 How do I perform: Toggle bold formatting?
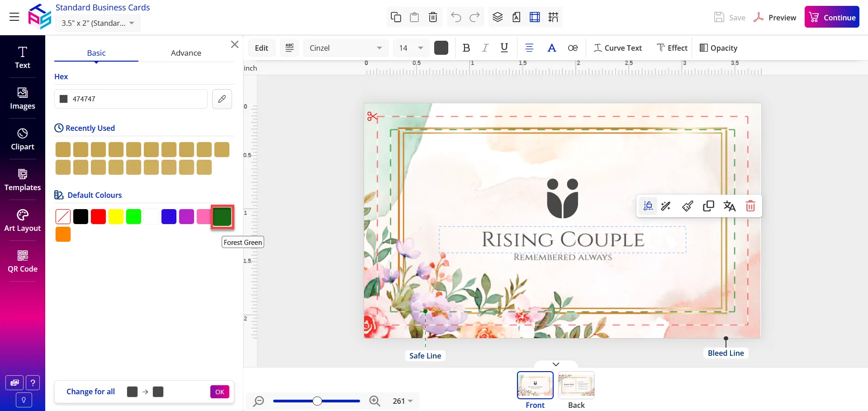466,48
